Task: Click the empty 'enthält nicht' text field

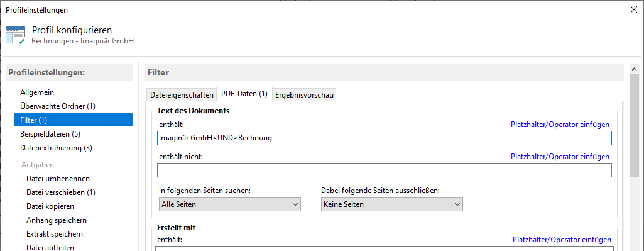Action: (385, 170)
